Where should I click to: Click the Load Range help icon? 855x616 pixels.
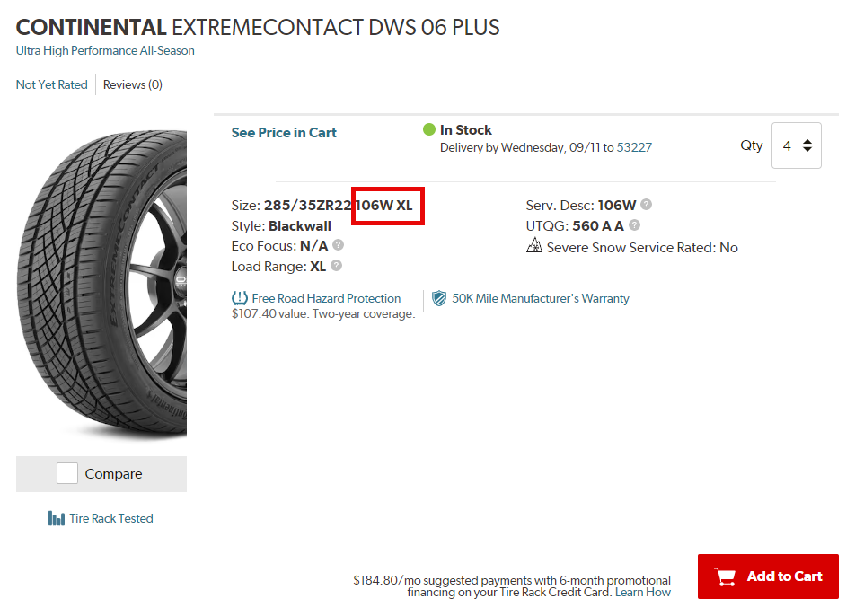(x=337, y=266)
